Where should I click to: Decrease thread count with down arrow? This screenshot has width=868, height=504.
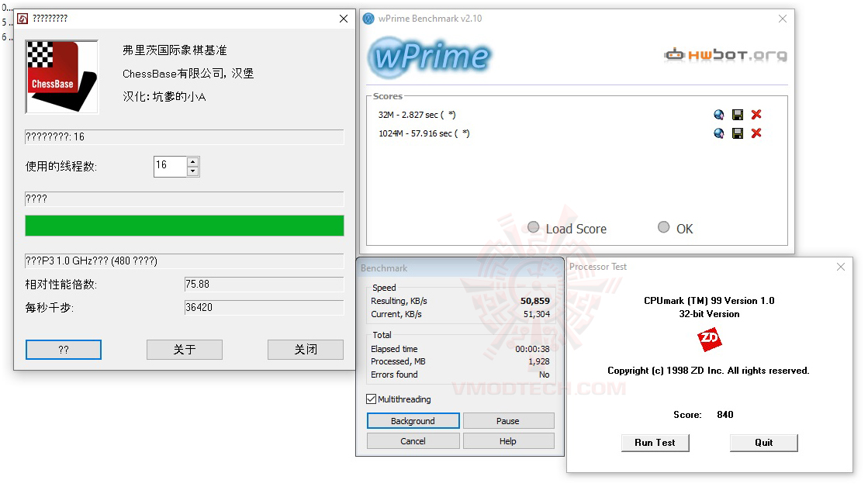192,171
